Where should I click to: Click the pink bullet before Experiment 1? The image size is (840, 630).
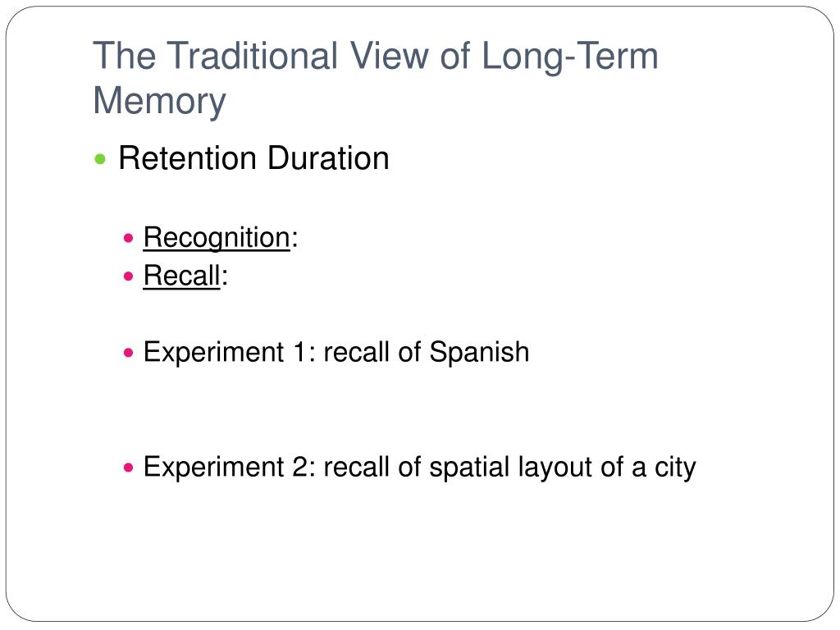128,353
